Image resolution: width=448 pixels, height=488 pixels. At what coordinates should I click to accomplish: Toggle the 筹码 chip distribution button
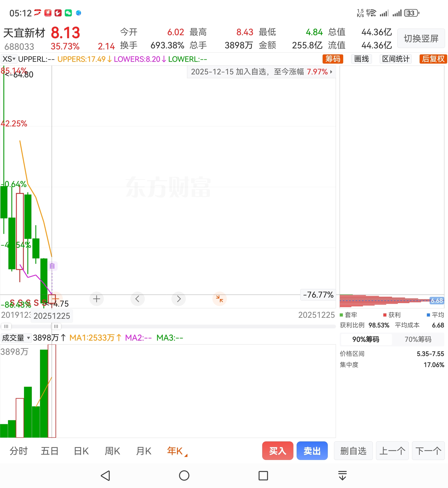point(333,59)
